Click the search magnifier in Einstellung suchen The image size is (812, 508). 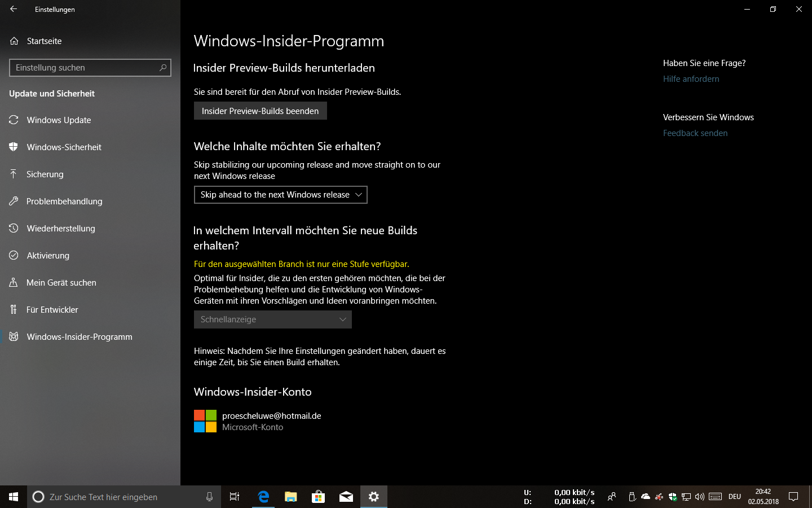point(163,68)
